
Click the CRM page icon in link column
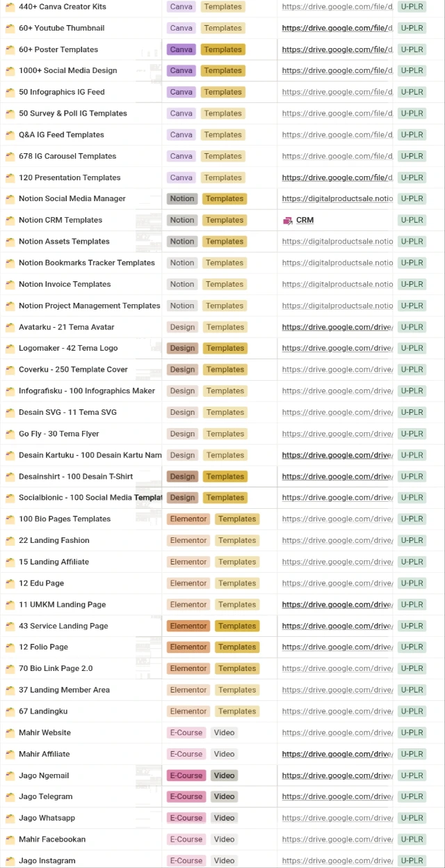[x=288, y=221]
